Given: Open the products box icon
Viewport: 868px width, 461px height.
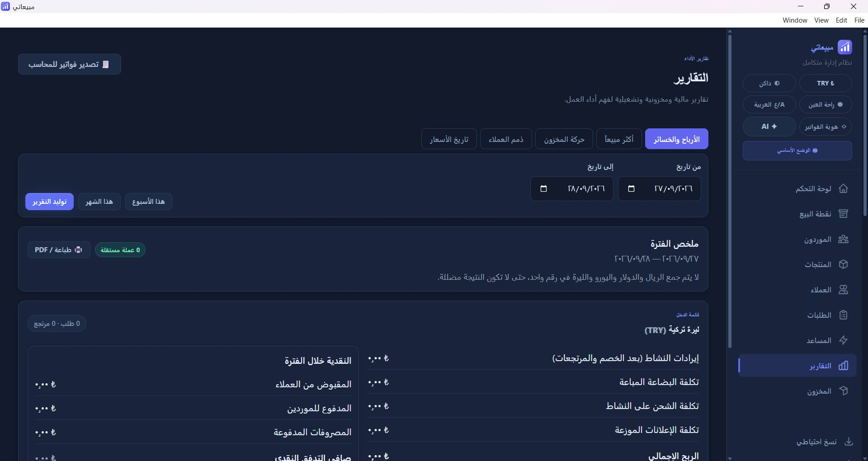Looking at the screenshot, I should point(844,265).
